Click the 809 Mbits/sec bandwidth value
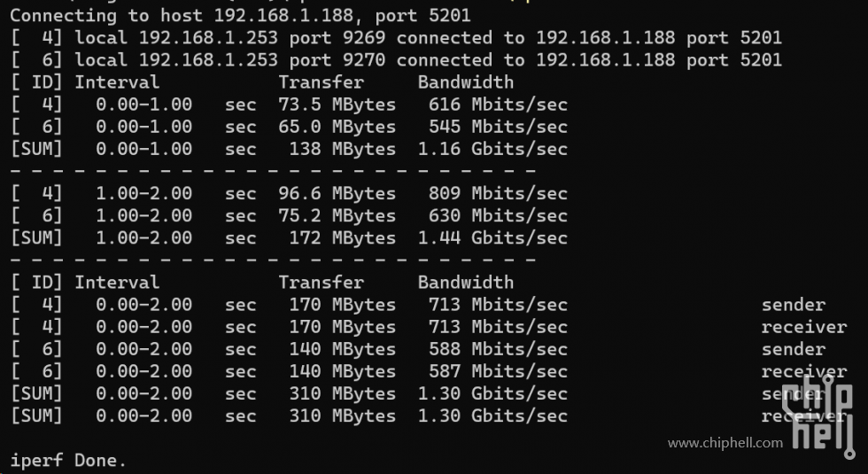The image size is (868, 474). click(x=498, y=194)
